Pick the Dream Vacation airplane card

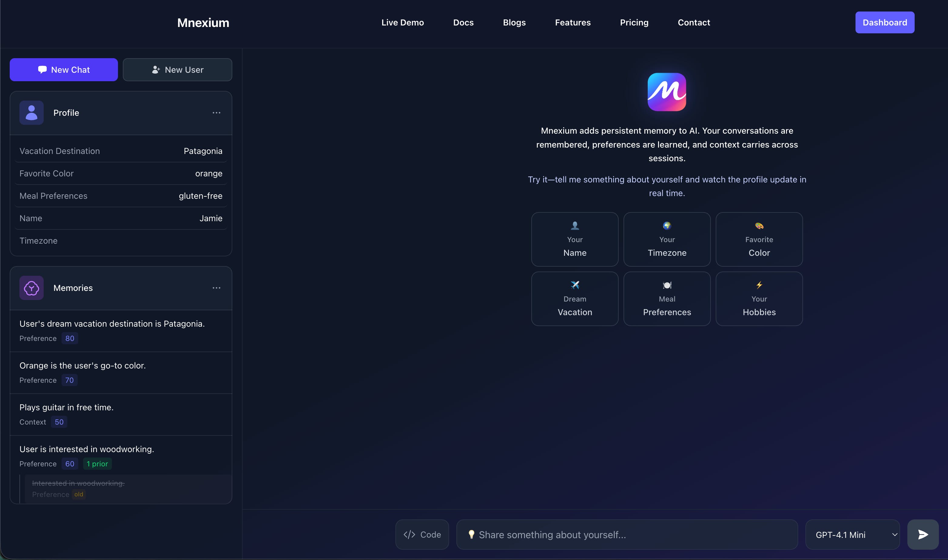575,298
